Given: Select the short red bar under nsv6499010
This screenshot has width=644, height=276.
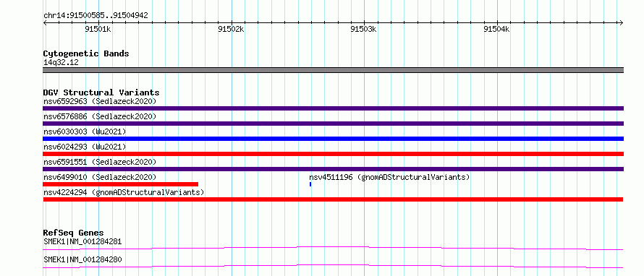Looking at the screenshot, I should (120, 184).
